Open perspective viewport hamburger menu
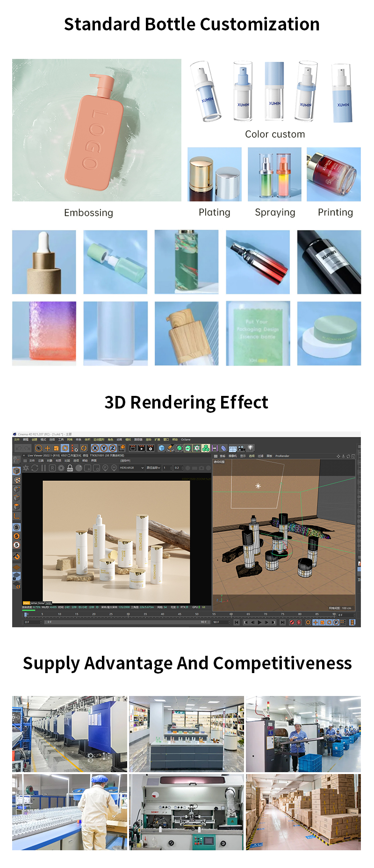 point(216,456)
